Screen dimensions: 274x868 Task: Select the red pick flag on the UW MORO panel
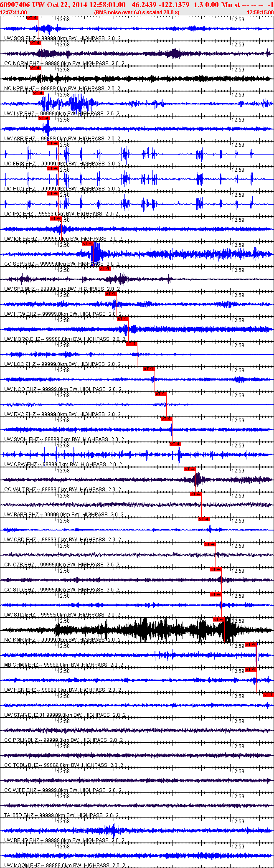[x=123, y=318]
